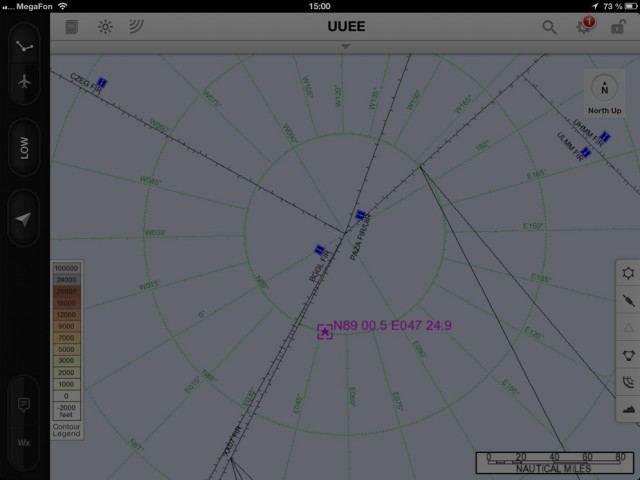
Task: Expand the drawer arrow under UUEE
Action: coord(346,46)
